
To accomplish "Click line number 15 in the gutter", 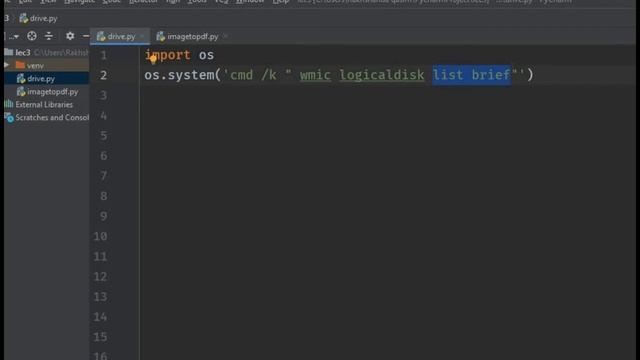I will click(100, 337).
